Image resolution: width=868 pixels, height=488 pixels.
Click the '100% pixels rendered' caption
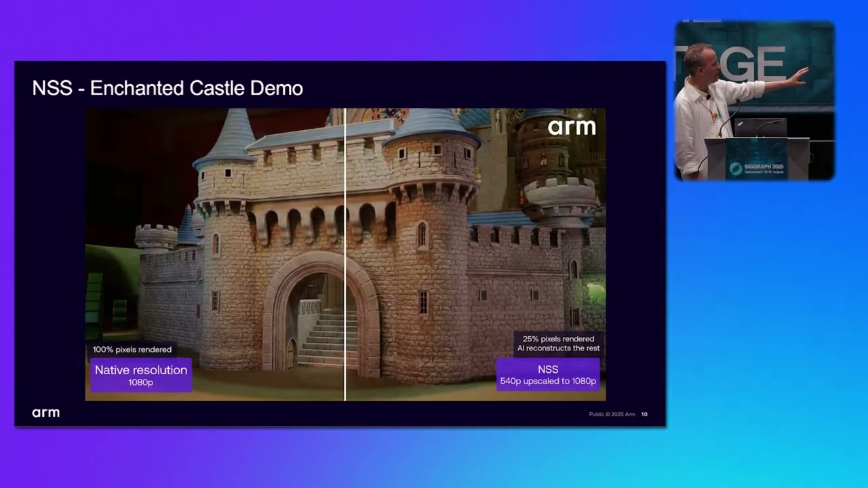[x=132, y=350]
